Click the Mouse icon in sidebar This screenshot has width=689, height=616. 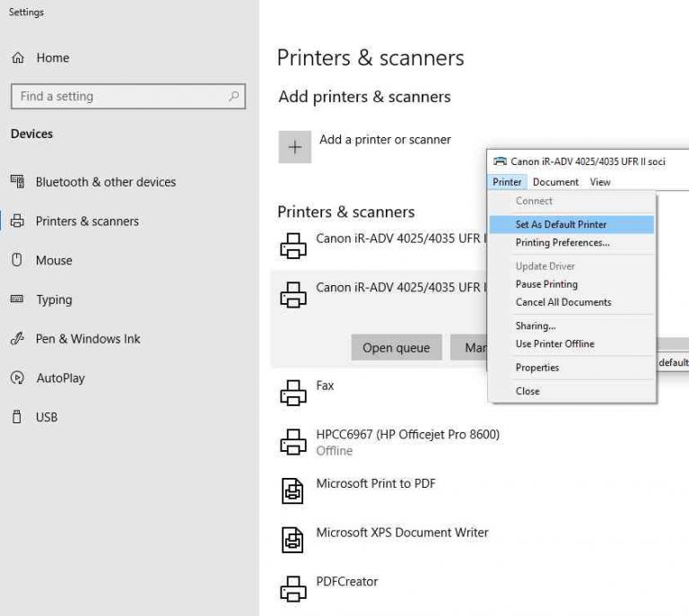pyautogui.click(x=16, y=260)
